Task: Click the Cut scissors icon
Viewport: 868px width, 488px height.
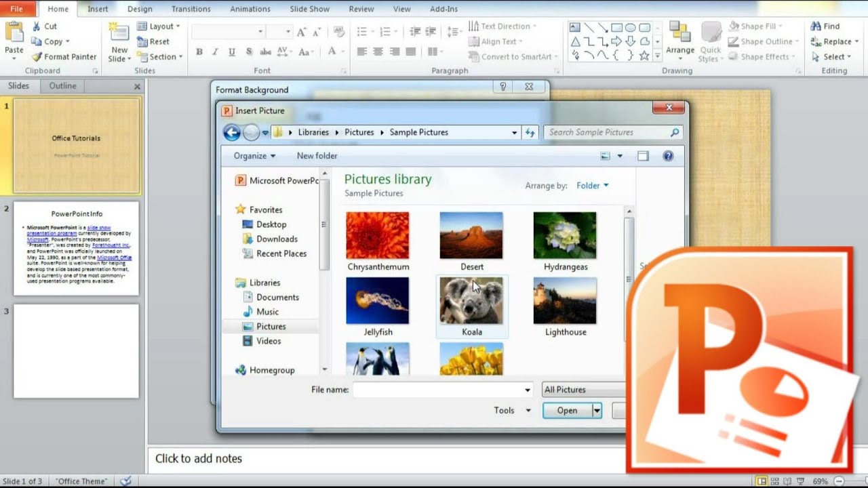Action: 37,26
